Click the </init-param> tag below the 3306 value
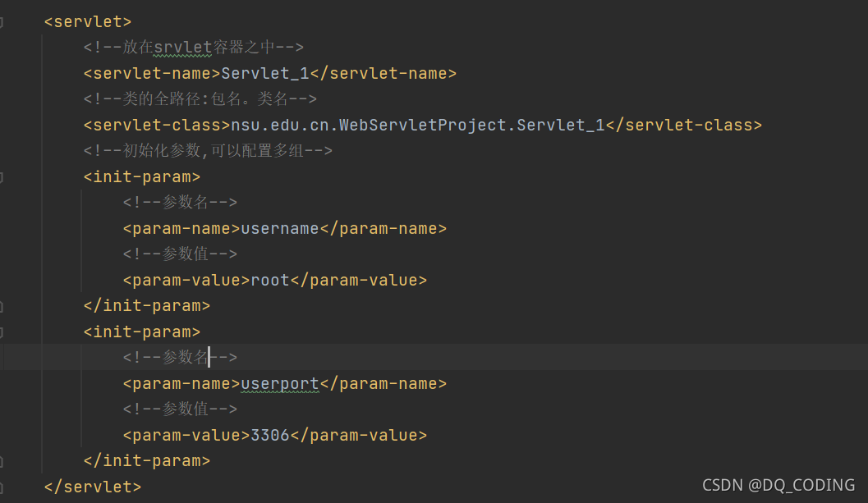 pyautogui.click(x=147, y=460)
